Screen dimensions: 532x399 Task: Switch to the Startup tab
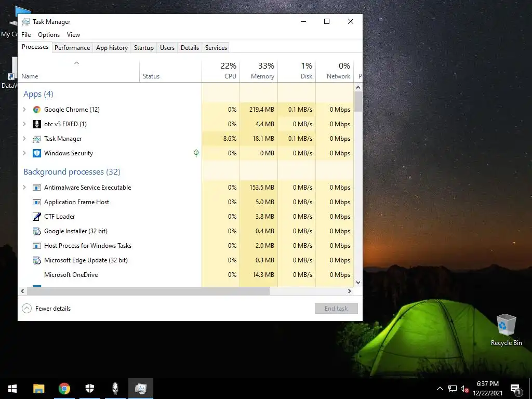coord(144,48)
